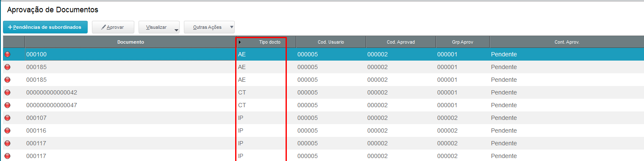The width and height of the screenshot is (644, 161).
Task: Click Pendente status in row 000107
Action: click(x=504, y=118)
